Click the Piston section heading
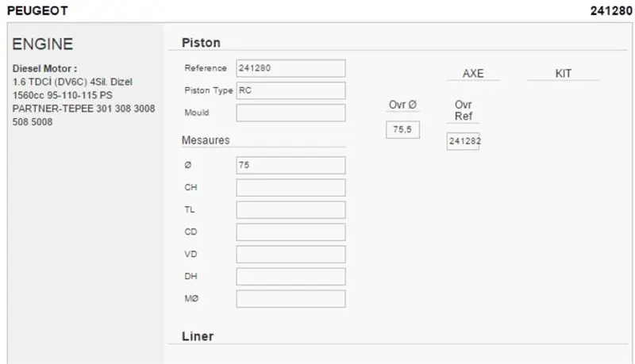The height and width of the screenshot is (364, 635). [x=201, y=43]
